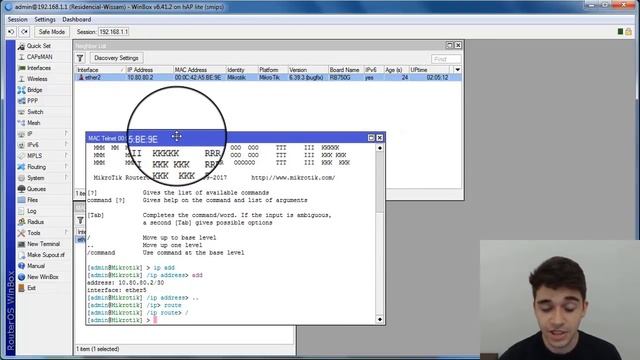The width and height of the screenshot is (640, 360).
Task: Expand the Routing submenu arrow
Action: 66,167
